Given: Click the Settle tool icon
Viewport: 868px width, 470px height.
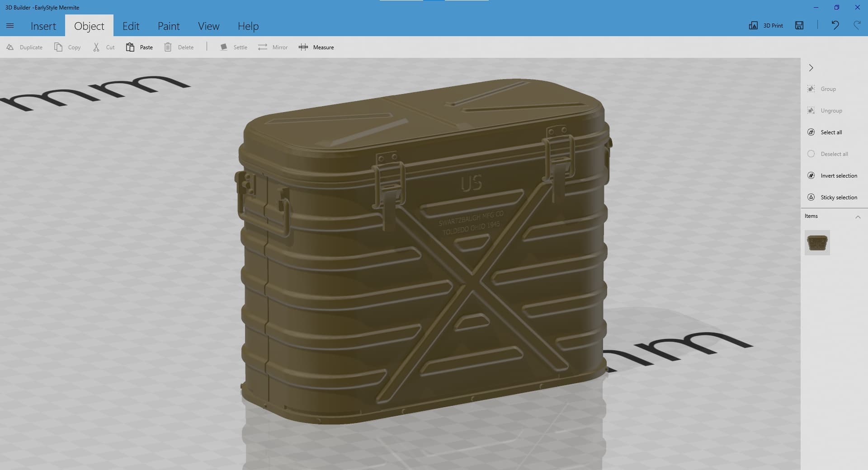Looking at the screenshot, I should (x=224, y=47).
